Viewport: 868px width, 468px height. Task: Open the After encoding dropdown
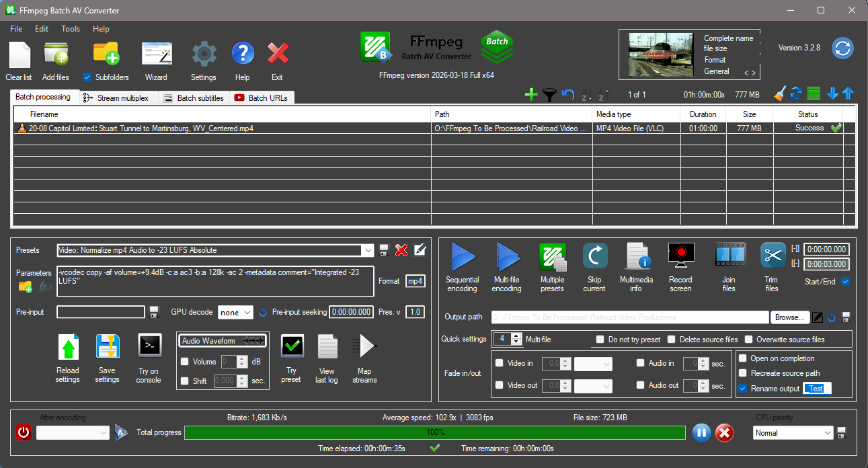[x=73, y=432]
